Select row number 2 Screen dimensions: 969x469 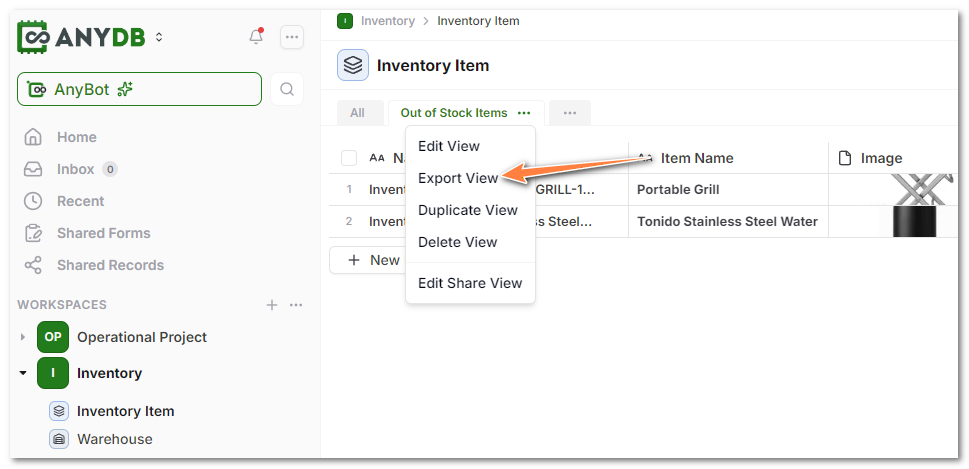coord(349,221)
